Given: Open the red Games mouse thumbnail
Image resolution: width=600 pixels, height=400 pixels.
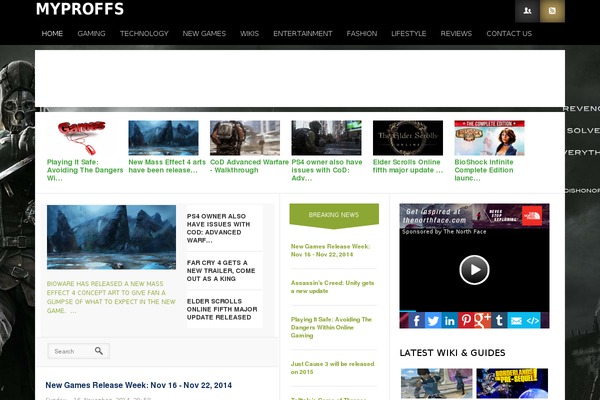Looking at the screenshot, I should 82,138.
